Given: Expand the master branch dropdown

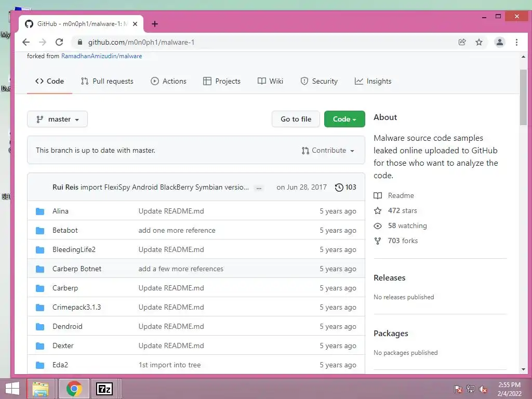Looking at the screenshot, I should 57,119.
